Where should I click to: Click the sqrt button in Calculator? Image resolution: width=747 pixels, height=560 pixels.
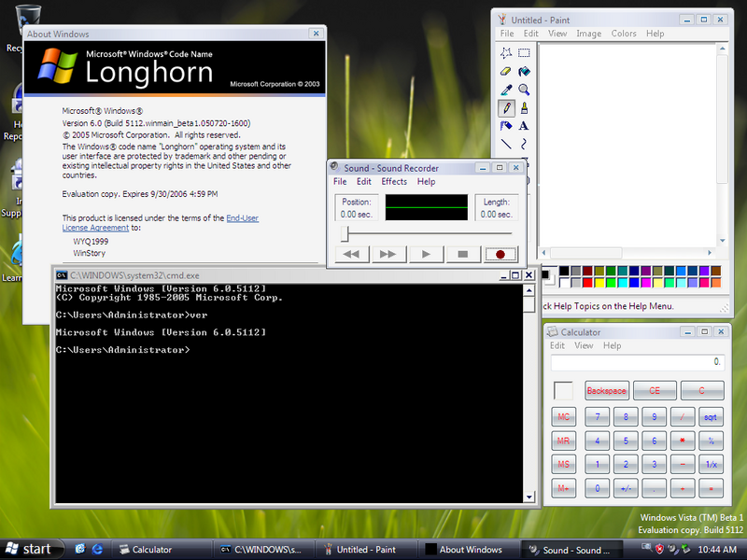(711, 416)
